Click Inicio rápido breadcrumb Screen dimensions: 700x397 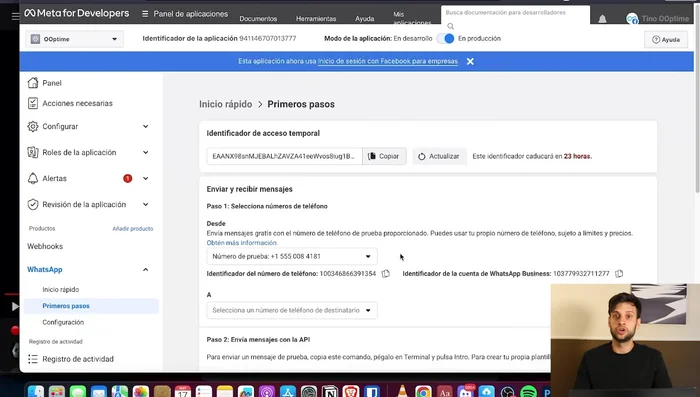pos(225,104)
